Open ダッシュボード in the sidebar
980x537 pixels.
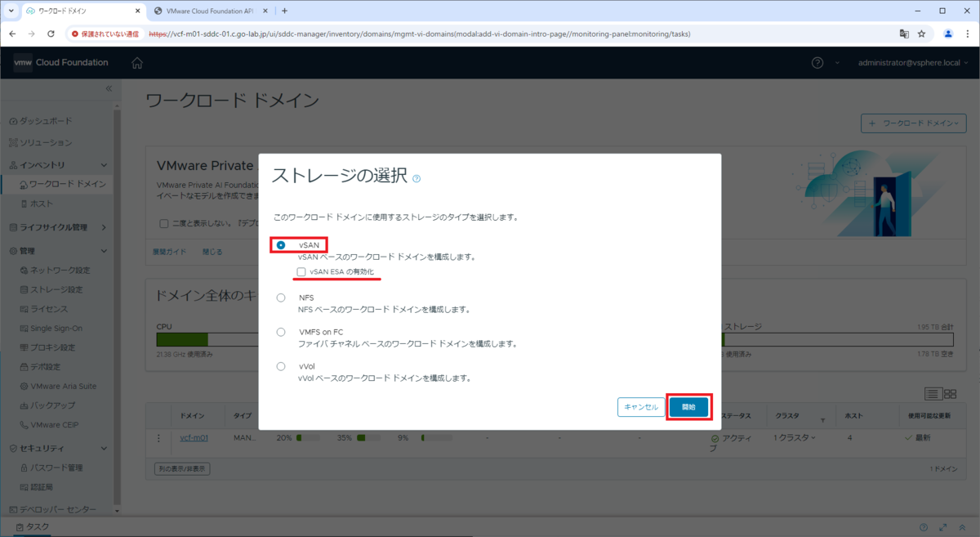(x=46, y=121)
